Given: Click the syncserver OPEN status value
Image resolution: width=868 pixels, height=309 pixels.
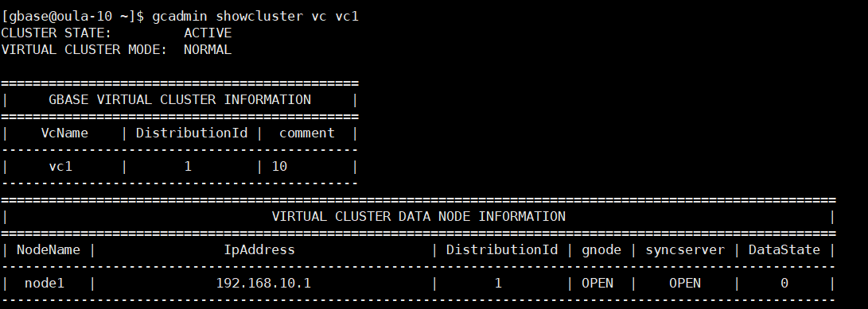Looking at the screenshot, I should (x=685, y=284).
